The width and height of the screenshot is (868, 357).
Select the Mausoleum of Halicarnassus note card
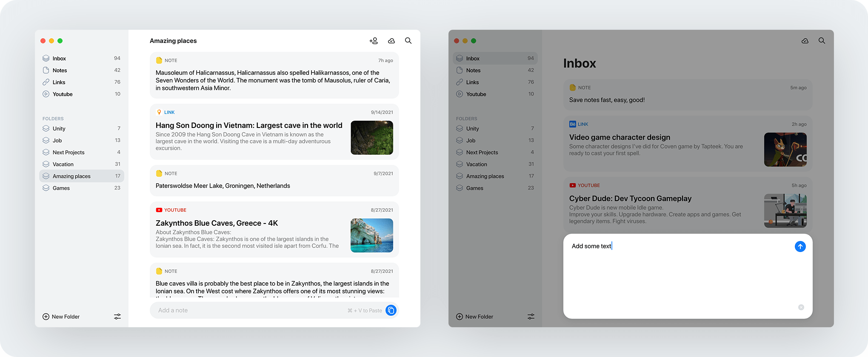coord(274,76)
